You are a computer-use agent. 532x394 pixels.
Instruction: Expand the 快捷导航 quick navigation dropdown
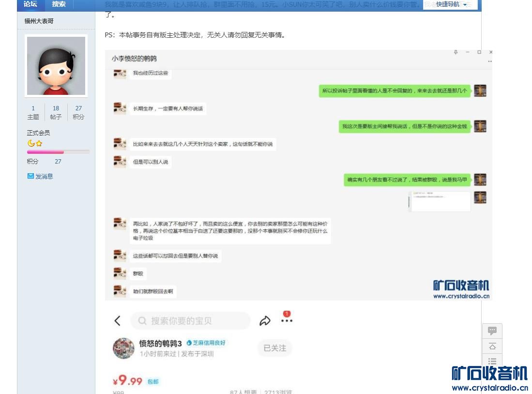click(x=450, y=4)
